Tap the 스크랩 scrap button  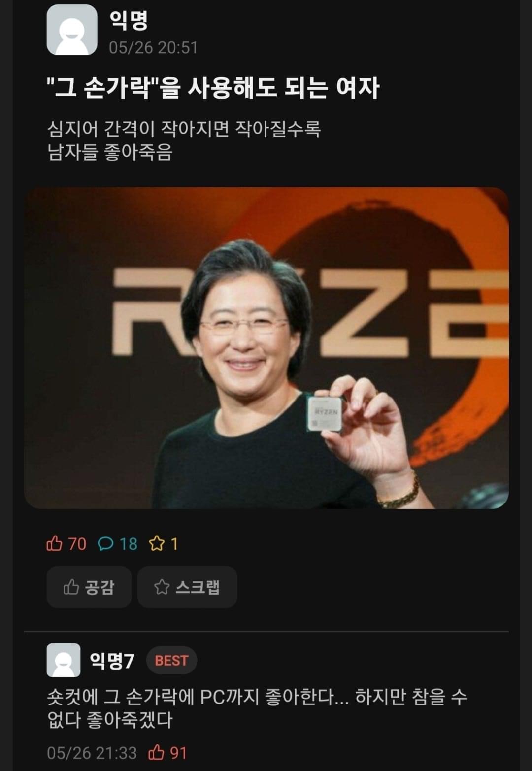pyautogui.click(x=187, y=587)
